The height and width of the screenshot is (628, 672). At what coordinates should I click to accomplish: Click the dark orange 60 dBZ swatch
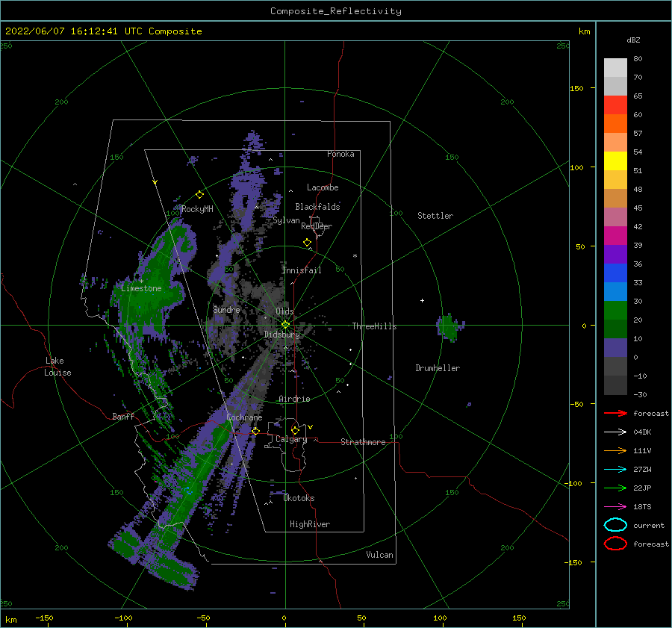click(615, 123)
